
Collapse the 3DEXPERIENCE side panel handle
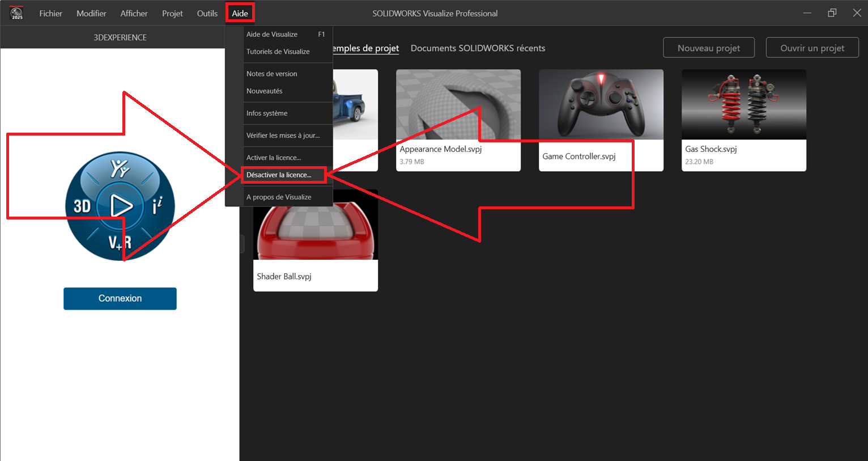(x=242, y=244)
